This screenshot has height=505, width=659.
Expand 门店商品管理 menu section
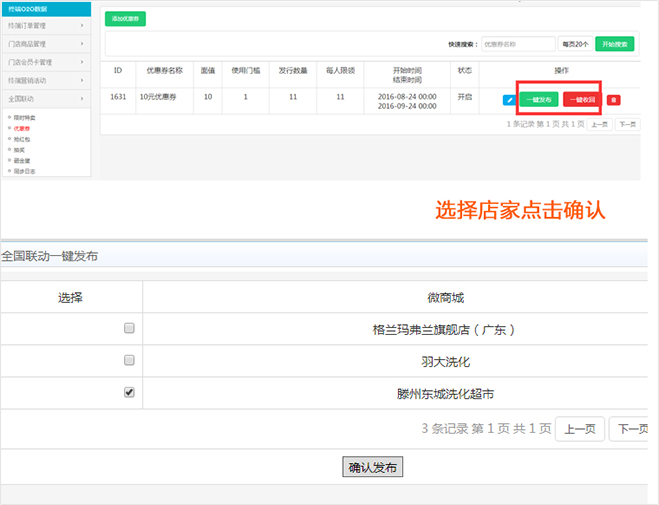pos(46,43)
